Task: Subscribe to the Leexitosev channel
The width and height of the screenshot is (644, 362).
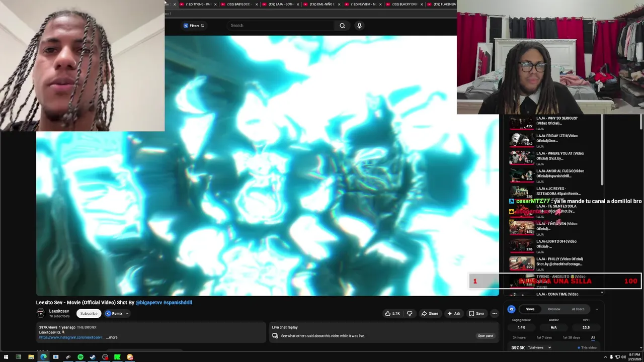Action: point(89,313)
